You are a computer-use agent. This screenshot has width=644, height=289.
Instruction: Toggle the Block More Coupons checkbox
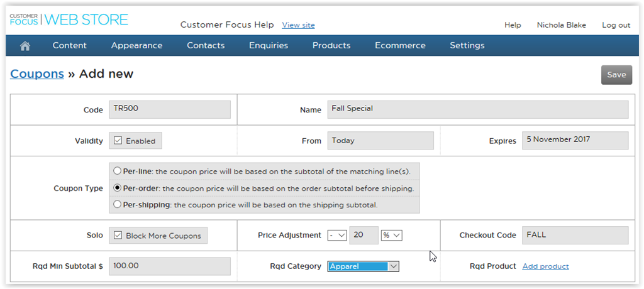[x=118, y=236]
